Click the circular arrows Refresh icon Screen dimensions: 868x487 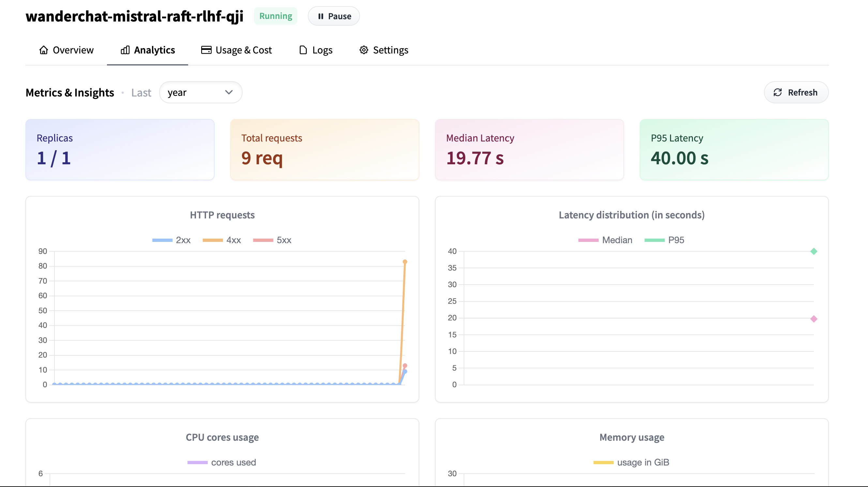(x=777, y=92)
